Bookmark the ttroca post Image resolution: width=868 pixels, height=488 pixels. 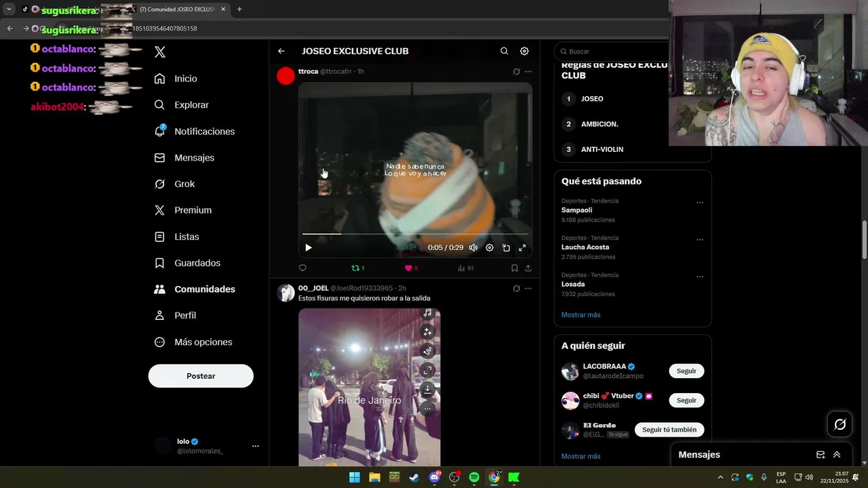(x=515, y=268)
